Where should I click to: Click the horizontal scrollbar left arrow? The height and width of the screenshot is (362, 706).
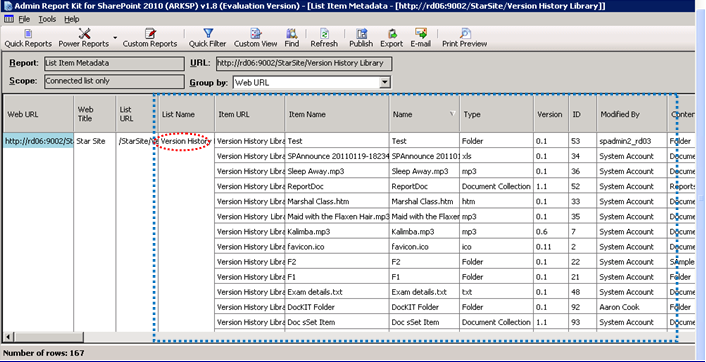[8, 337]
